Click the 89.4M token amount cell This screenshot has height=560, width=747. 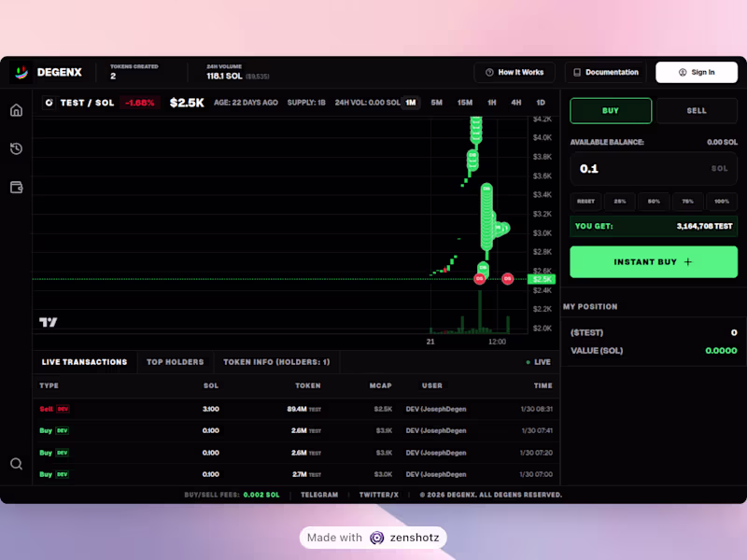pos(304,409)
